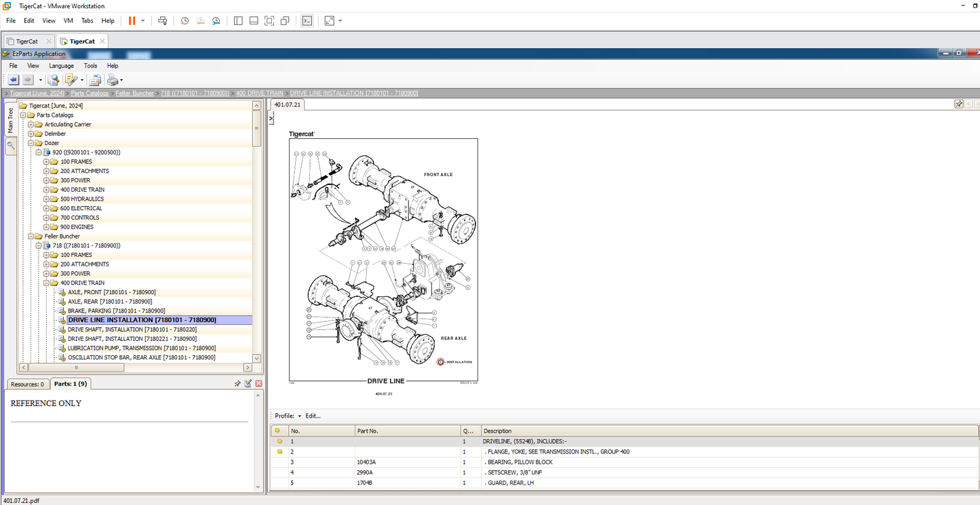
Task: Open the VMware power options dropdown arrow
Action: [143, 21]
